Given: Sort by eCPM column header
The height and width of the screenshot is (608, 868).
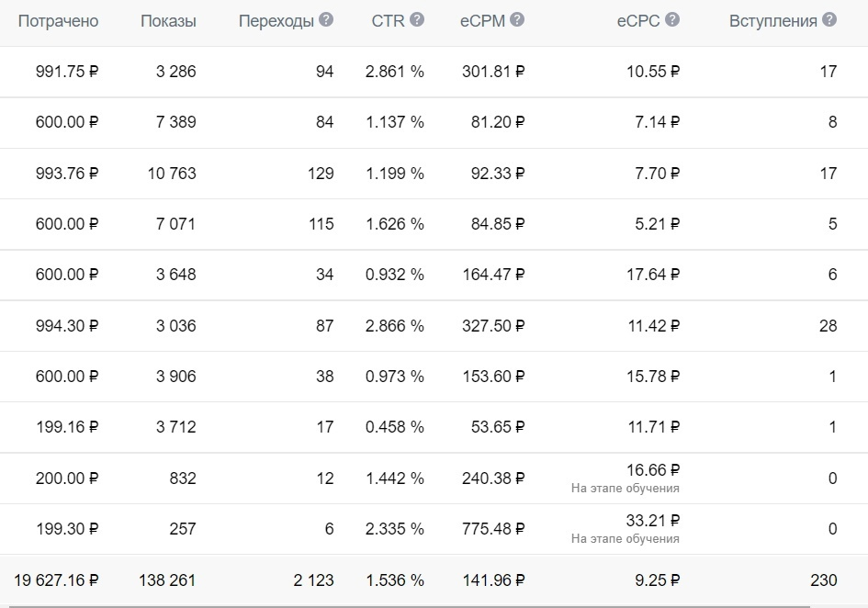Looking at the screenshot, I should tap(483, 21).
